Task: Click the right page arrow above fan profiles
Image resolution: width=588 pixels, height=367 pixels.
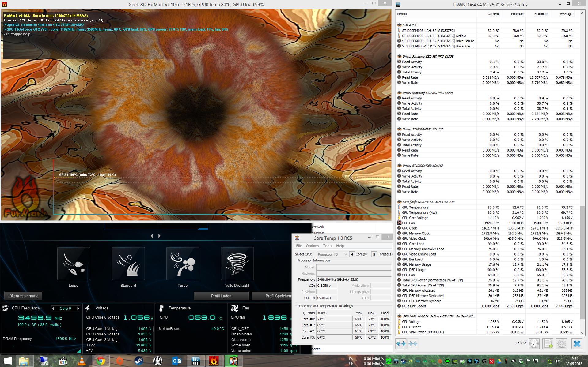Action: [x=159, y=236]
